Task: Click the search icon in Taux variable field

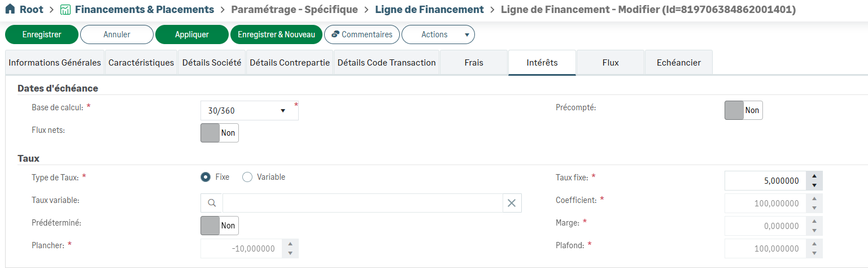Action: (x=212, y=203)
